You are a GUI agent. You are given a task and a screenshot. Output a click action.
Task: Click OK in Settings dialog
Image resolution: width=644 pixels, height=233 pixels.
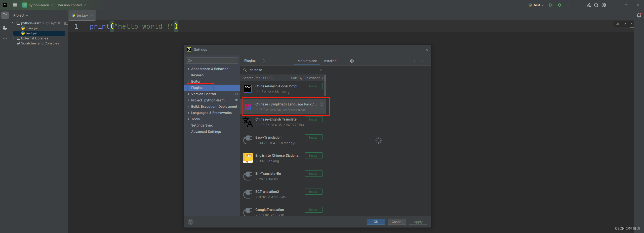376,222
